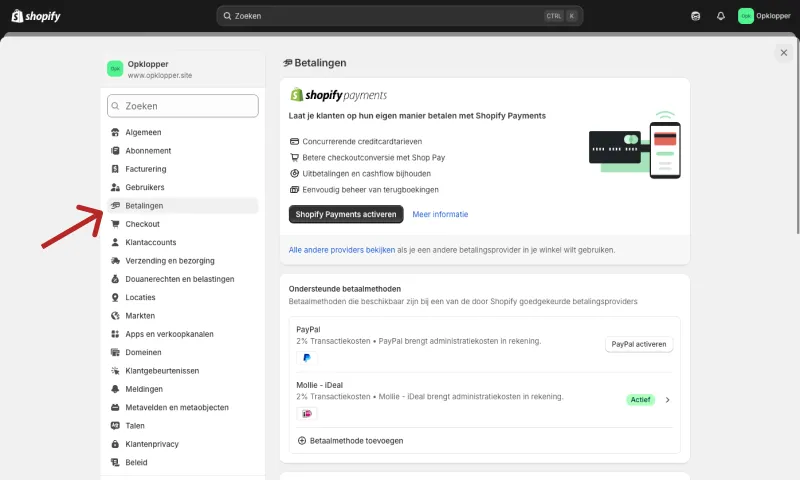Click the settings Zoeken search field
The width and height of the screenshot is (800, 480).
[x=183, y=106]
